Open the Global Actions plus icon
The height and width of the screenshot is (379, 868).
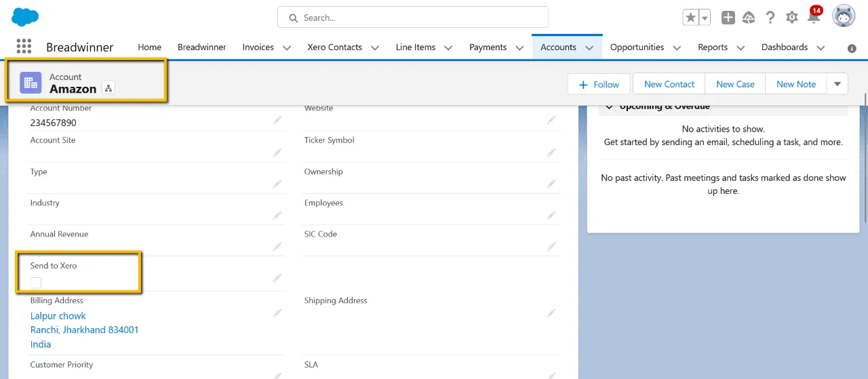[x=728, y=18]
